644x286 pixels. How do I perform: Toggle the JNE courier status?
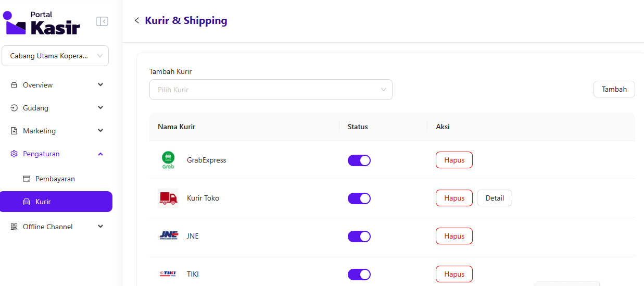click(x=359, y=237)
